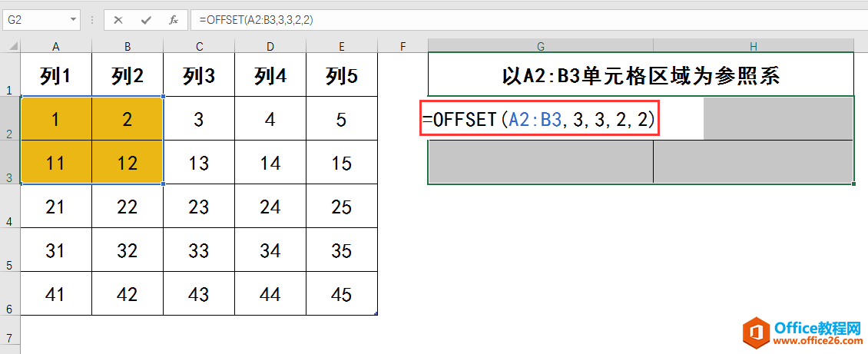Select the gray cell H2
Viewport: 868px width, 354px height.
click(x=778, y=118)
